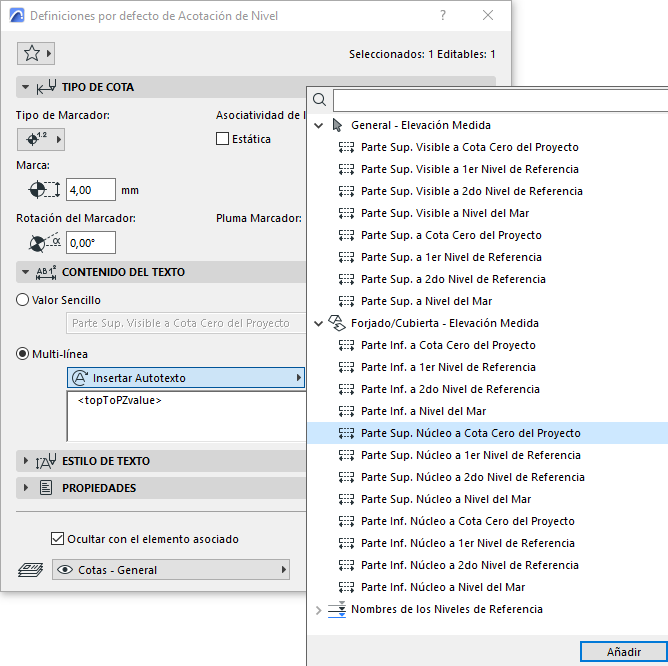Select Parte Inf. Núcleo a Cota Cero del Proyecto
The image size is (668, 666).
[468, 521]
